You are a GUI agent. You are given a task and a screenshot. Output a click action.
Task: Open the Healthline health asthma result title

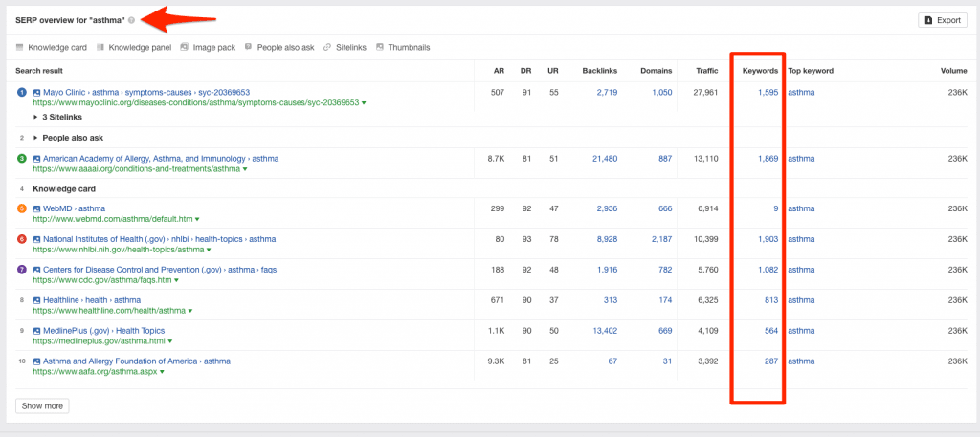[92, 300]
